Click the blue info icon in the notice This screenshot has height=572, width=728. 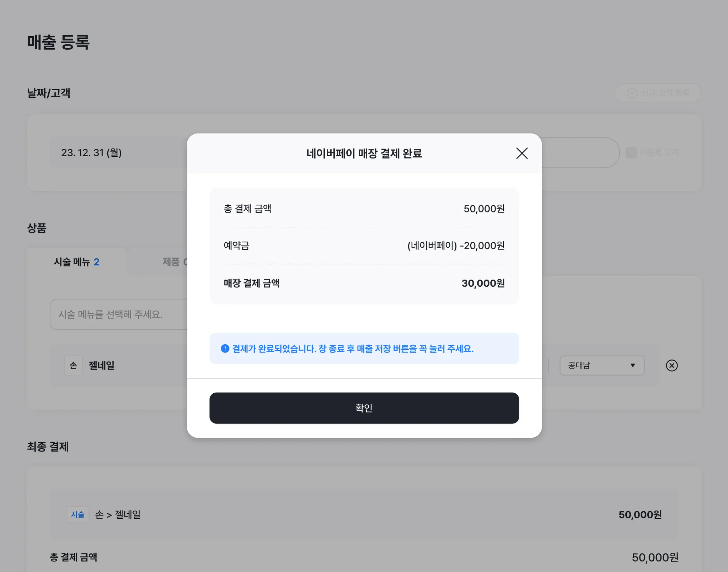pyautogui.click(x=225, y=349)
